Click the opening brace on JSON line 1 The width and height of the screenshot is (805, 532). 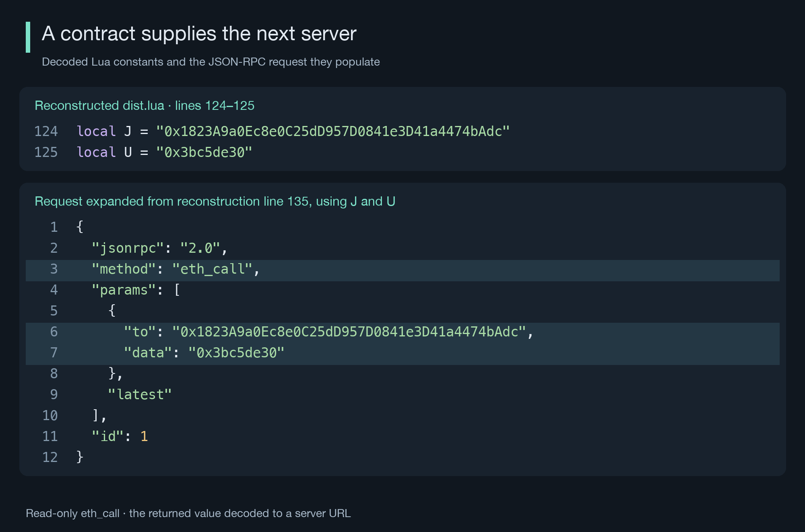(80, 227)
